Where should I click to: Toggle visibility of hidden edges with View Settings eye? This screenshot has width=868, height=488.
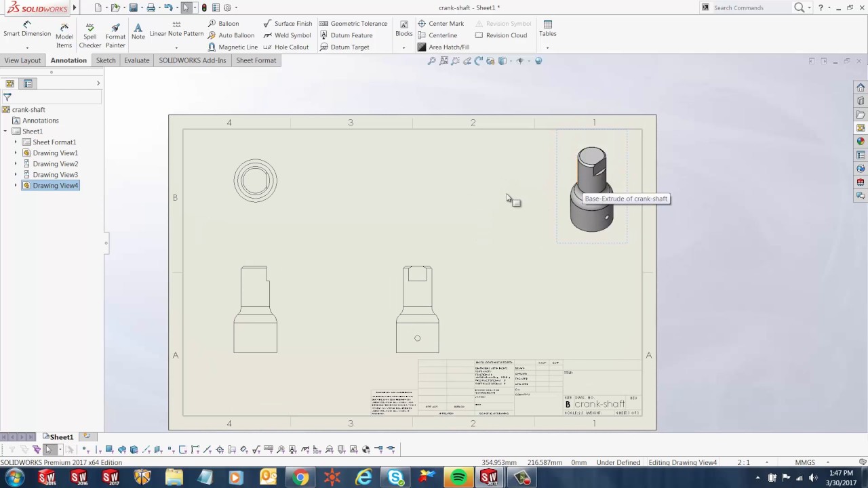tap(519, 61)
